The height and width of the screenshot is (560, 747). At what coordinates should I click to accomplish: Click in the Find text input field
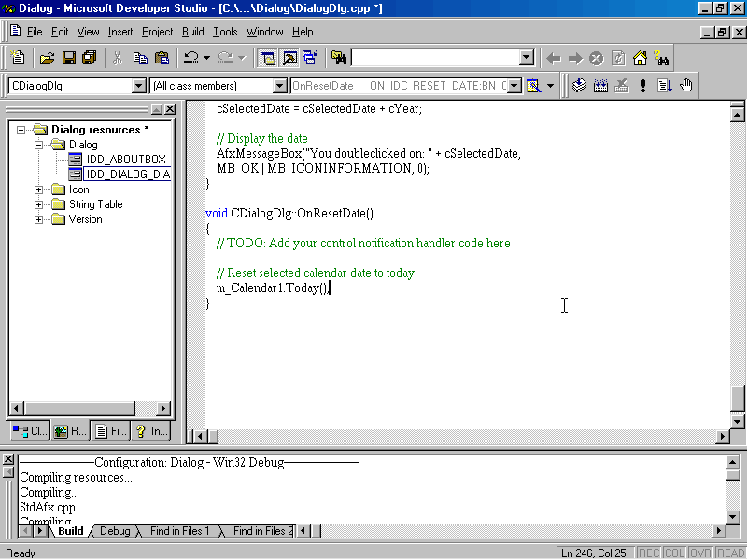pos(435,58)
